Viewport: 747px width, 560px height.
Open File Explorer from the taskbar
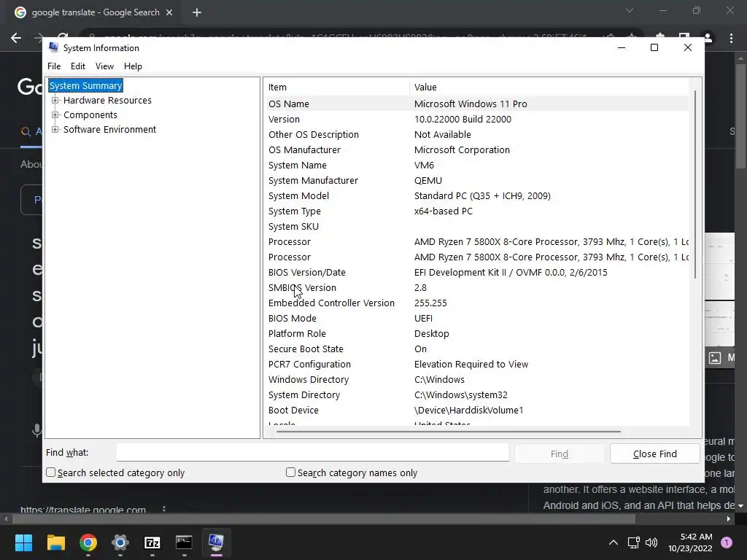[55, 542]
